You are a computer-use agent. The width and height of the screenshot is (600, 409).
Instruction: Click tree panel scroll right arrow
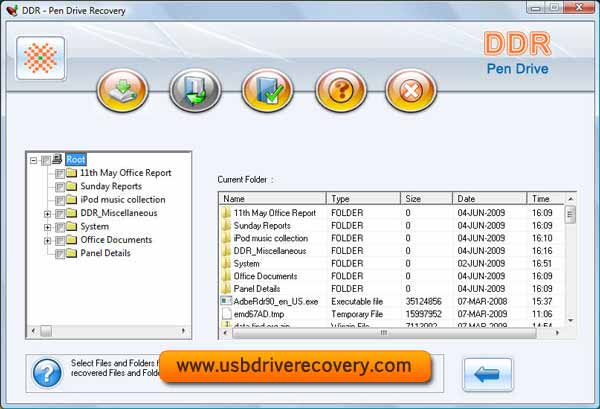coord(183,331)
